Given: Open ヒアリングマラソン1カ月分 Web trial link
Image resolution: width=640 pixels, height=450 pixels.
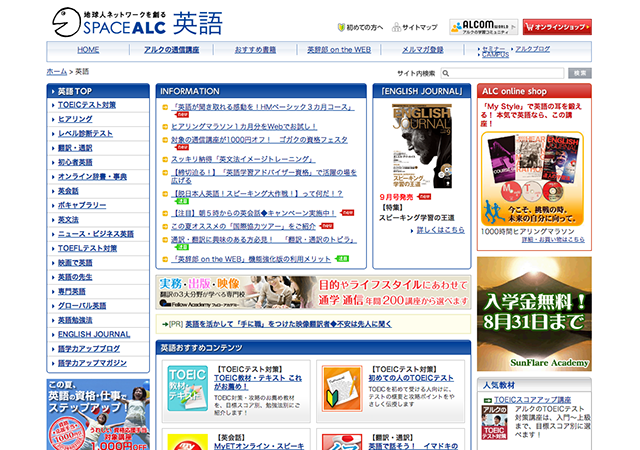Looking at the screenshot, I should (244, 127).
